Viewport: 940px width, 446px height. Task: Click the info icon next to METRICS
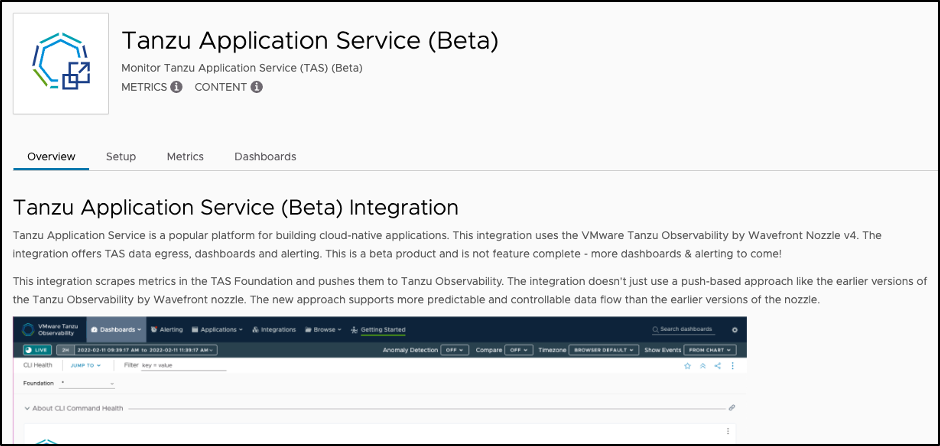pos(176,87)
